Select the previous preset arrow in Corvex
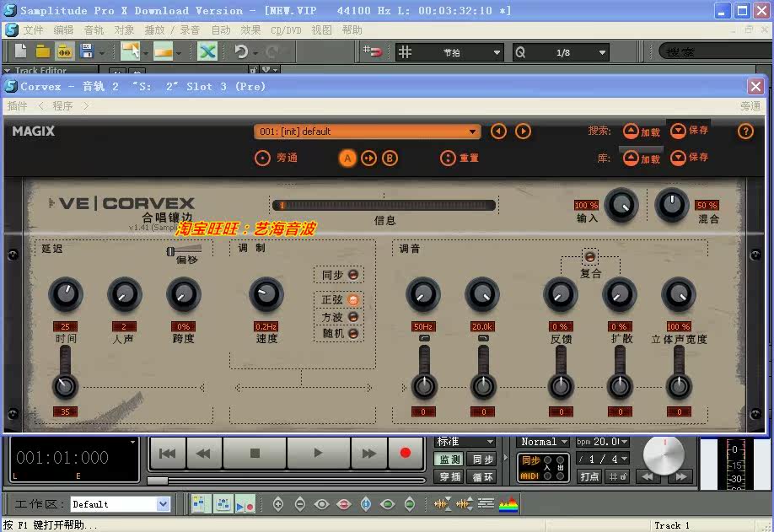774x532 pixels. click(498, 132)
